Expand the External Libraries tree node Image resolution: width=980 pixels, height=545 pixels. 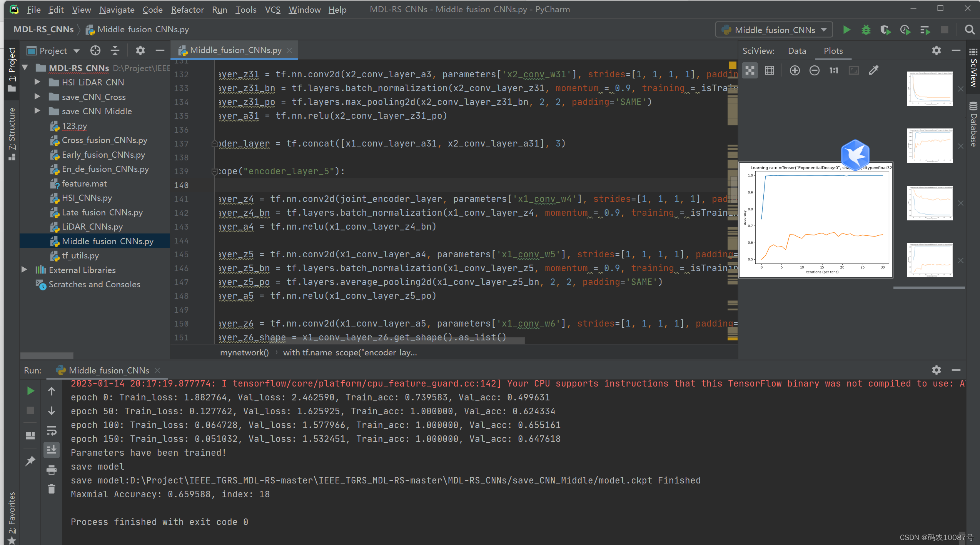click(24, 269)
